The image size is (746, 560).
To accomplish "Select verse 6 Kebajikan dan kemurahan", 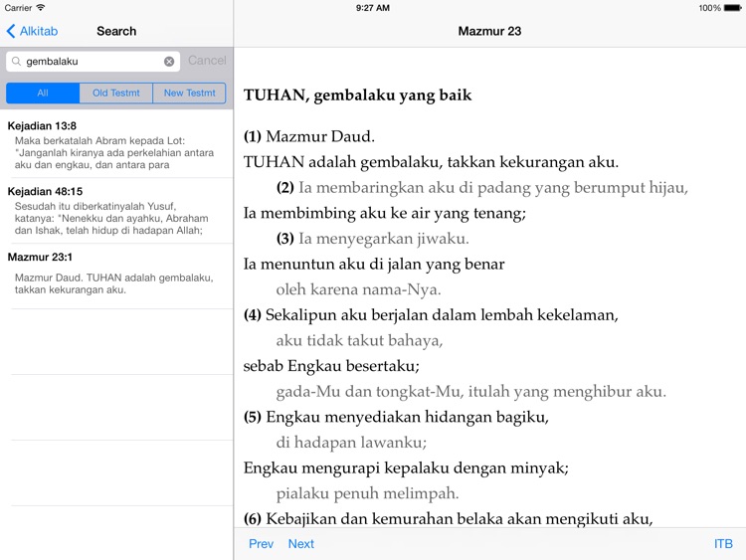I will (x=449, y=518).
